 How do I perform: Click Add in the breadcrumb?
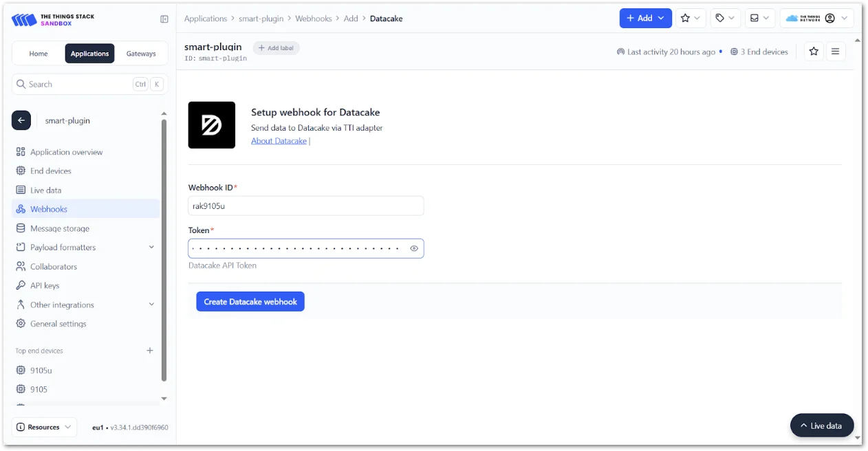[x=351, y=19]
